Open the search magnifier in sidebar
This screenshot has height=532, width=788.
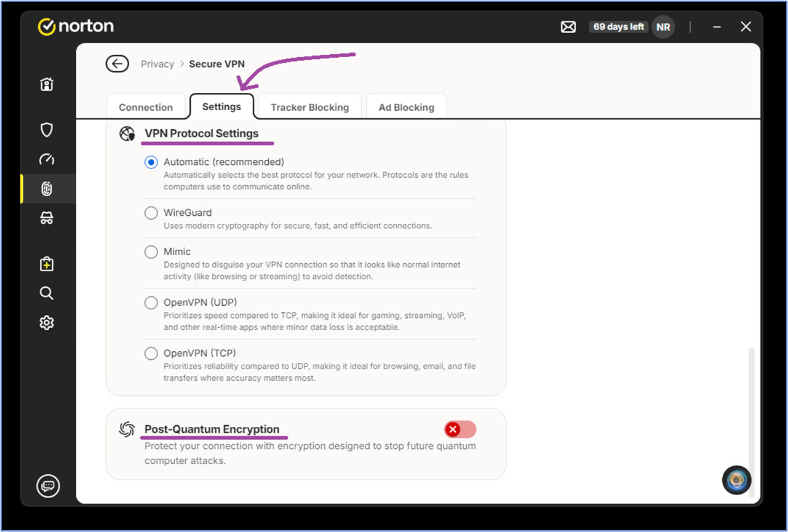47,293
